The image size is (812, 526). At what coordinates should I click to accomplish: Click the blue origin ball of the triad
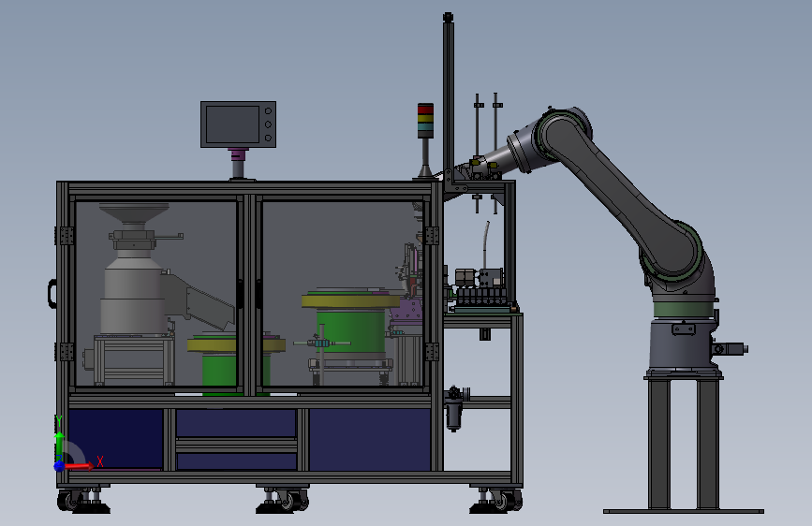click(59, 466)
